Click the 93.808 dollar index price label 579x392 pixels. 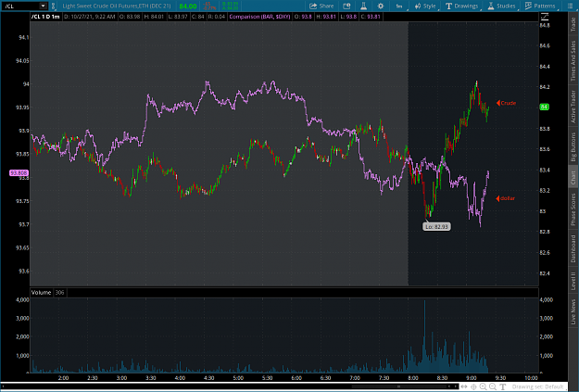click(19, 172)
